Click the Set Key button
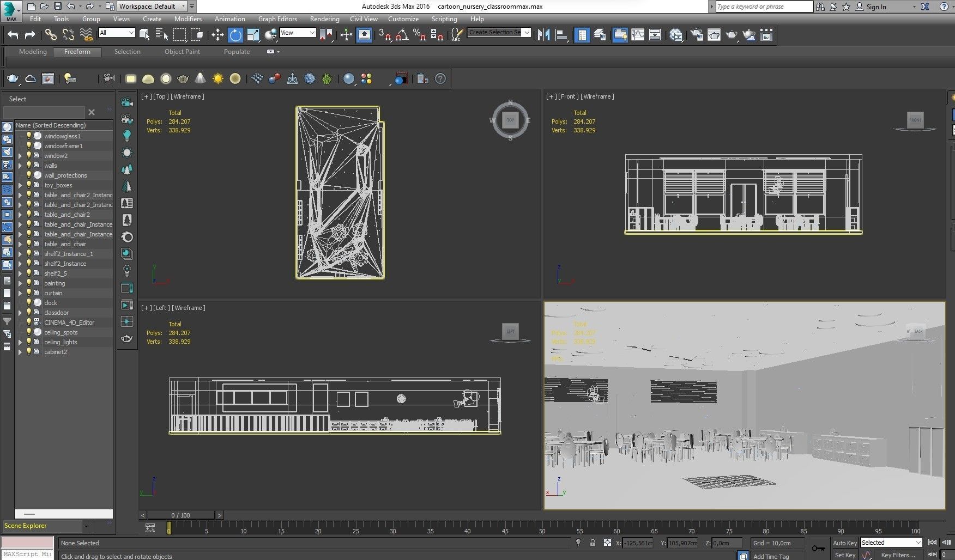Viewport: 955px width, 560px height. [x=844, y=555]
